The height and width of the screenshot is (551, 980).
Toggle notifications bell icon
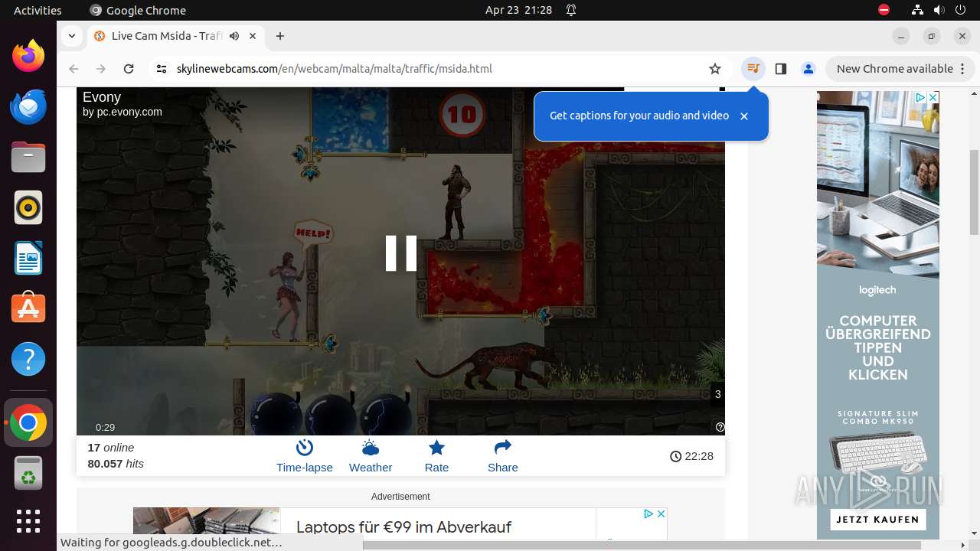571,10
